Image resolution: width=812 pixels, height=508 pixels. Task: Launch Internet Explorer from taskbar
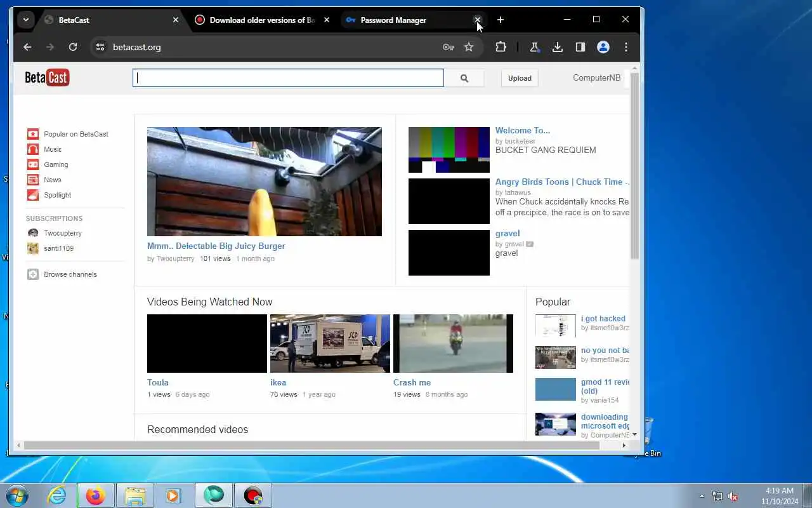click(57, 495)
